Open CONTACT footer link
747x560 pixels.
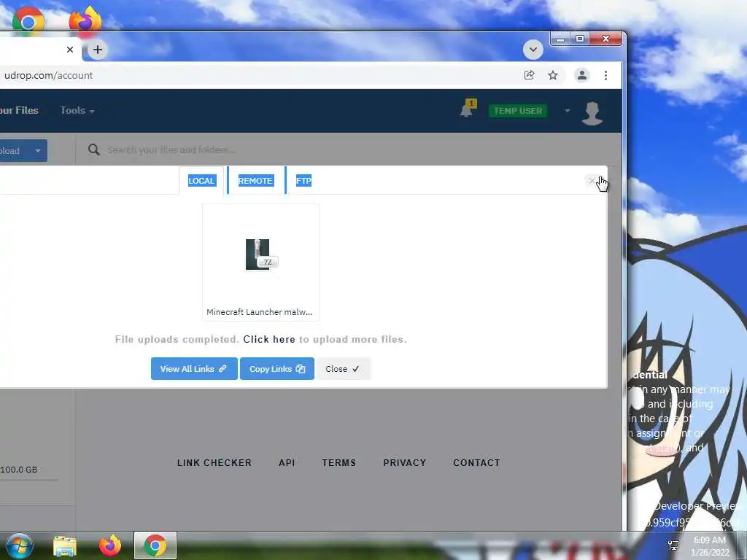point(477,463)
